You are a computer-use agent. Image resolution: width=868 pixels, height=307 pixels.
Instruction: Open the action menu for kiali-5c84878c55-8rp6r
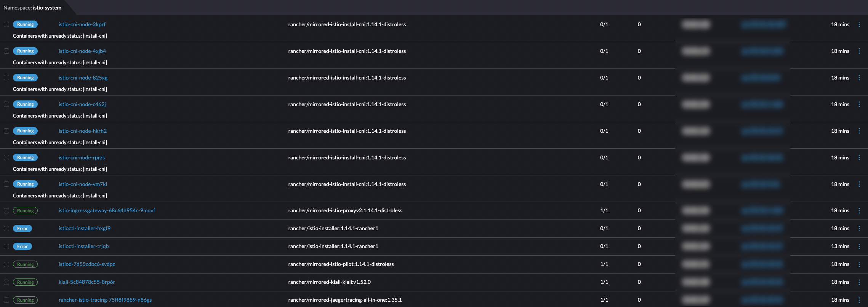coord(859,282)
